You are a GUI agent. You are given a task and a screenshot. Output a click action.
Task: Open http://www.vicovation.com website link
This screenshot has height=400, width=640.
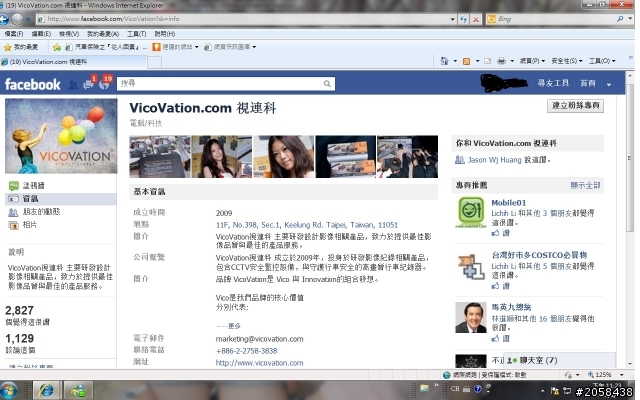pyautogui.click(x=259, y=363)
